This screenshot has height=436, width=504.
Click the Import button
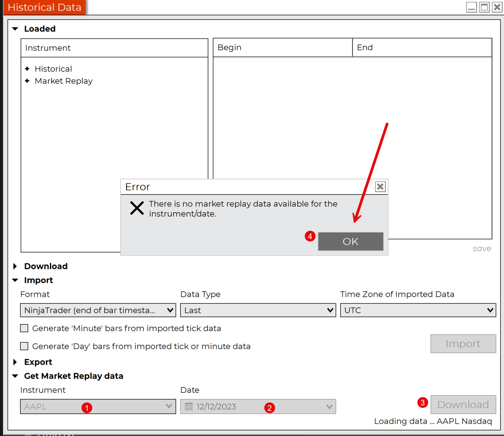click(463, 344)
